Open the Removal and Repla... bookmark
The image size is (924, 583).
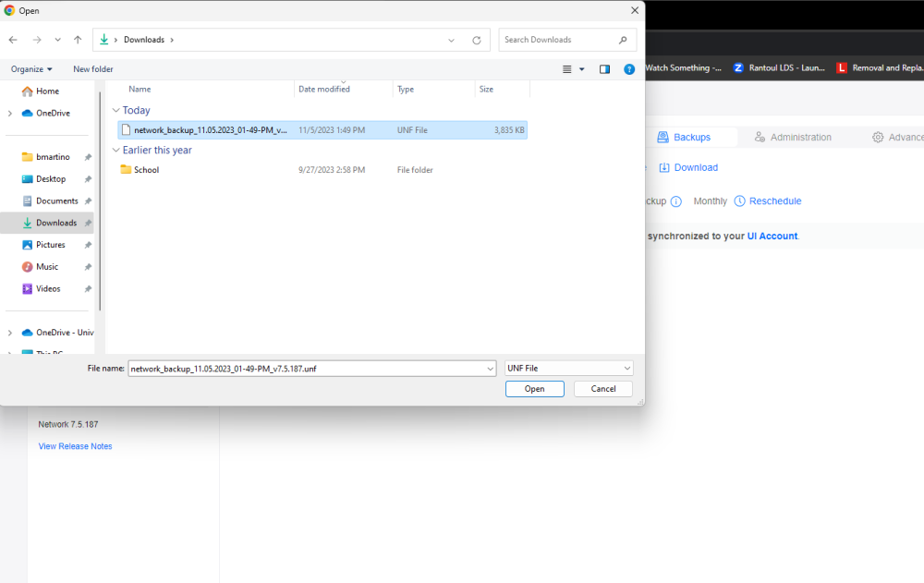(x=880, y=67)
